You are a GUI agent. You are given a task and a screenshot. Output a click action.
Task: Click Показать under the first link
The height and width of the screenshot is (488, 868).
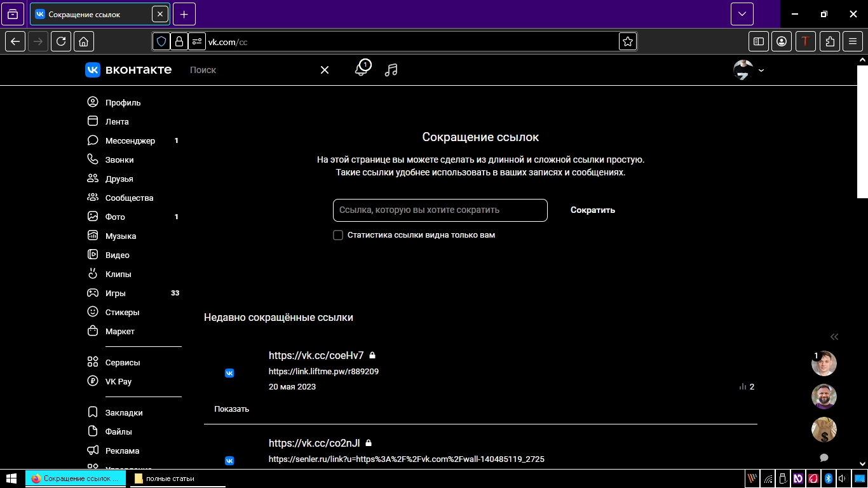(231, 409)
